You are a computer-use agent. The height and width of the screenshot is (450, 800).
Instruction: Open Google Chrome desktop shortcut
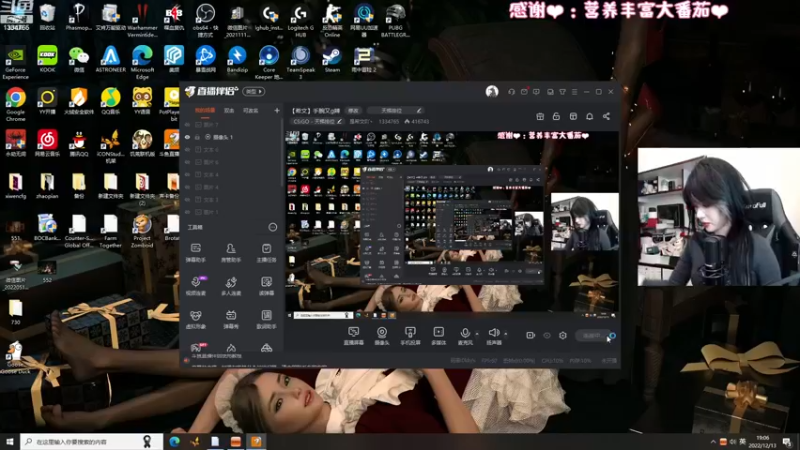pyautogui.click(x=15, y=105)
